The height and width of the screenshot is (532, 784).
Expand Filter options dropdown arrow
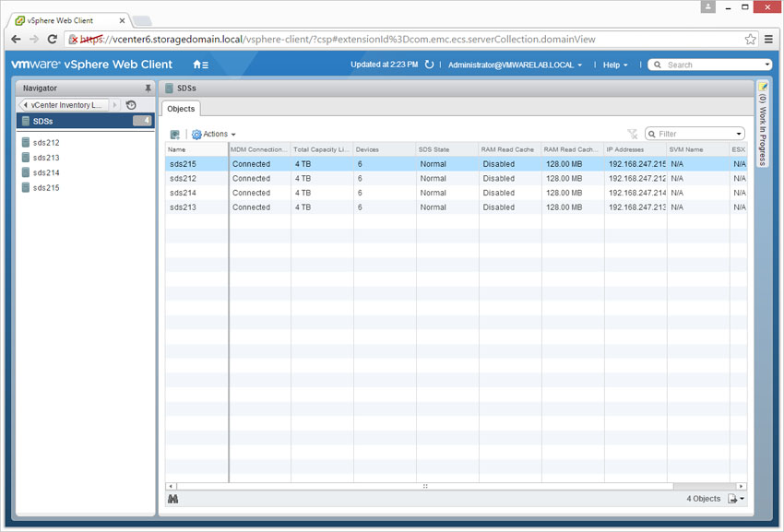(739, 134)
